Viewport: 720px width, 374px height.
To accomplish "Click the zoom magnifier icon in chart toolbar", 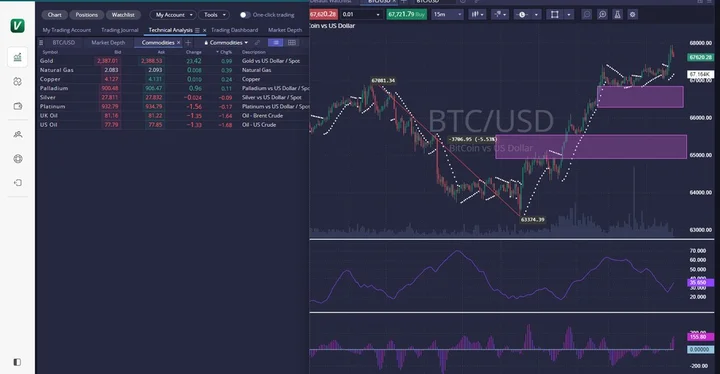I will click(x=602, y=14).
